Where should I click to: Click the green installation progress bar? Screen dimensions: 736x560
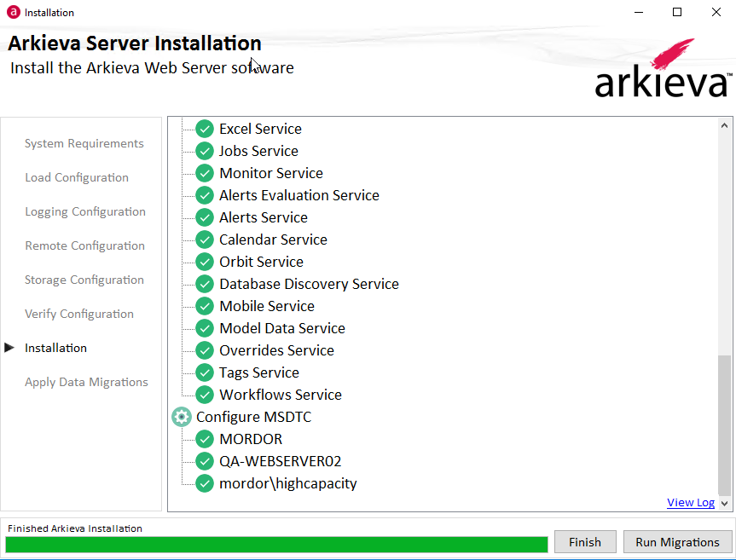276,545
